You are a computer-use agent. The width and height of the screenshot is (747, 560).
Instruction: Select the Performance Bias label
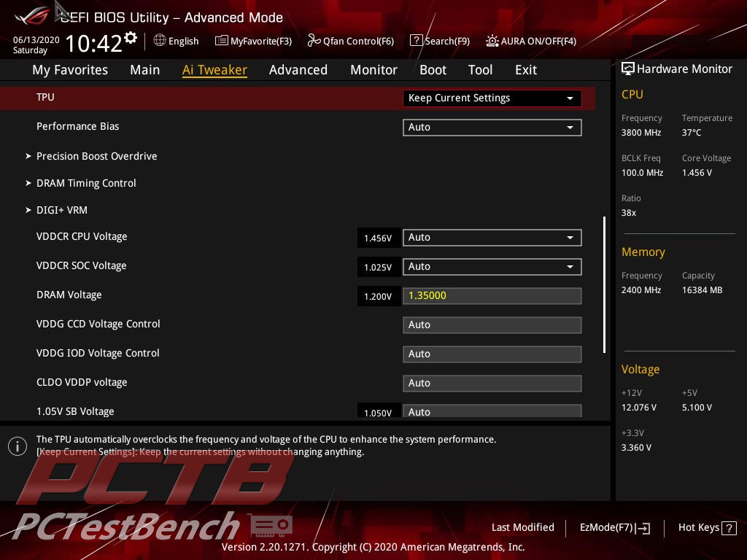[x=77, y=126]
